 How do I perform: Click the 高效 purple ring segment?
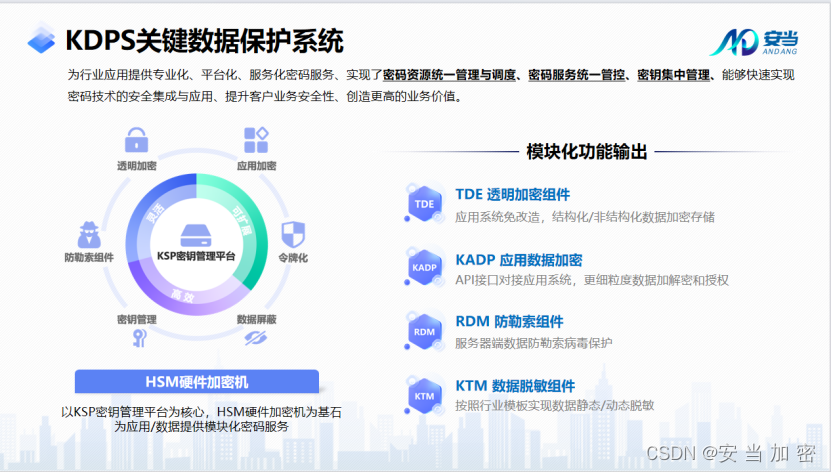pyautogui.click(x=183, y=296)
